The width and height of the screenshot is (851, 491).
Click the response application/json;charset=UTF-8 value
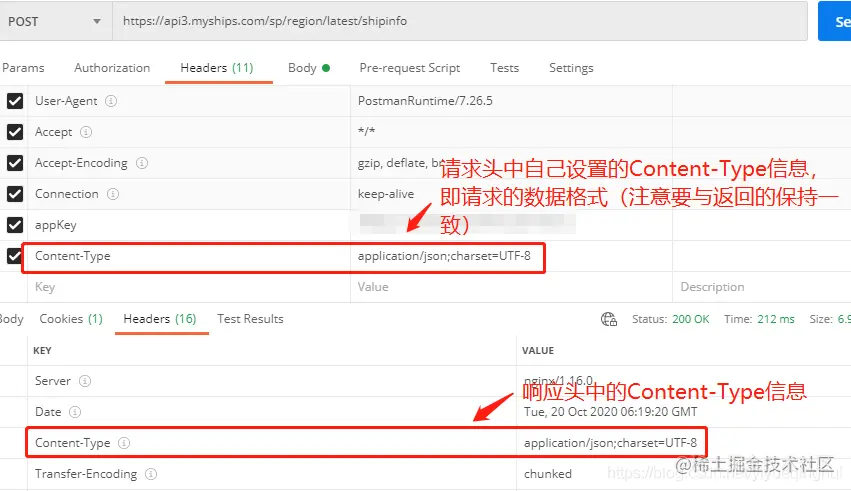point(610,443)
